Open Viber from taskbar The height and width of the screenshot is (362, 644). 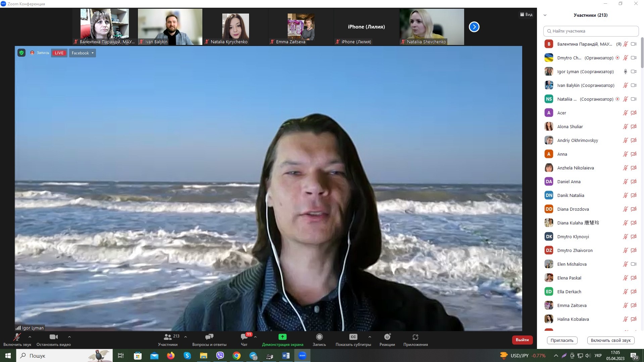(220, 356)
